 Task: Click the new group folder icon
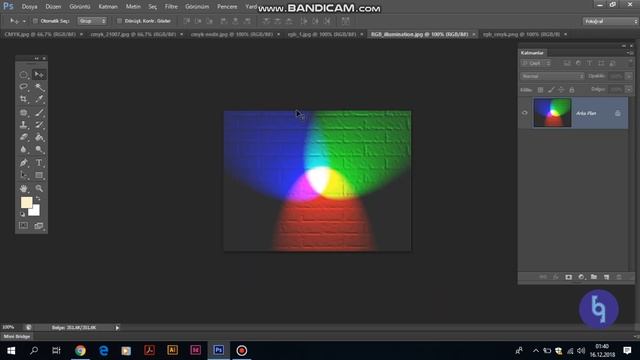(594, 277)
